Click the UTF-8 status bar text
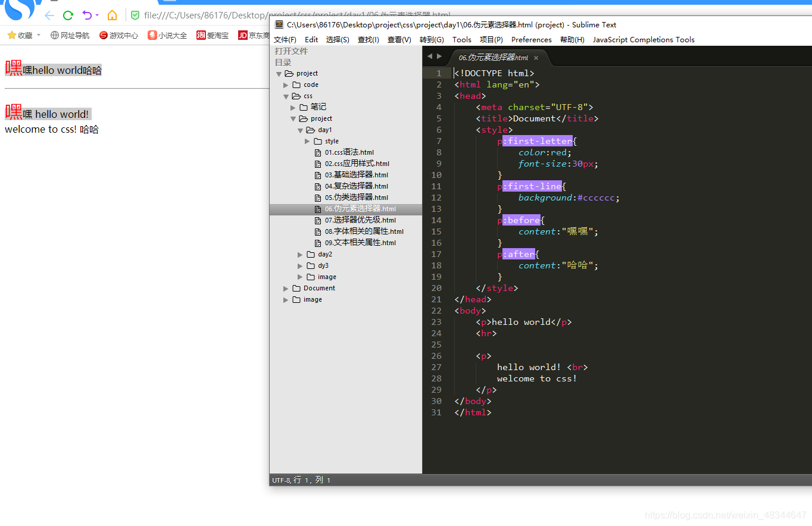The height and width of the screenshot is (526, 812). click(x=281, y=480)
